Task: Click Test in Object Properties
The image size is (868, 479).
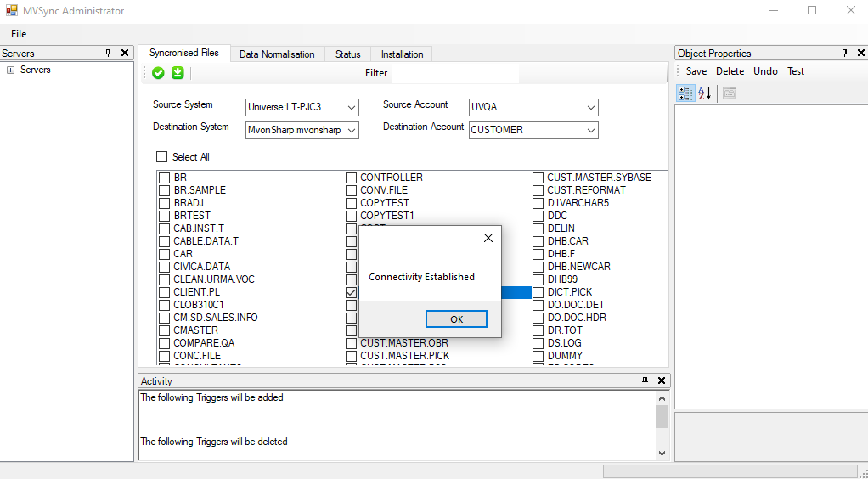Action: click(x=796, y=70)
